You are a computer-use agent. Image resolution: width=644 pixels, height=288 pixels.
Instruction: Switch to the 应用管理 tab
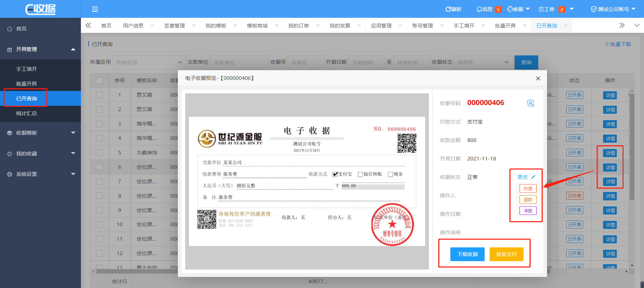point(381,26)
